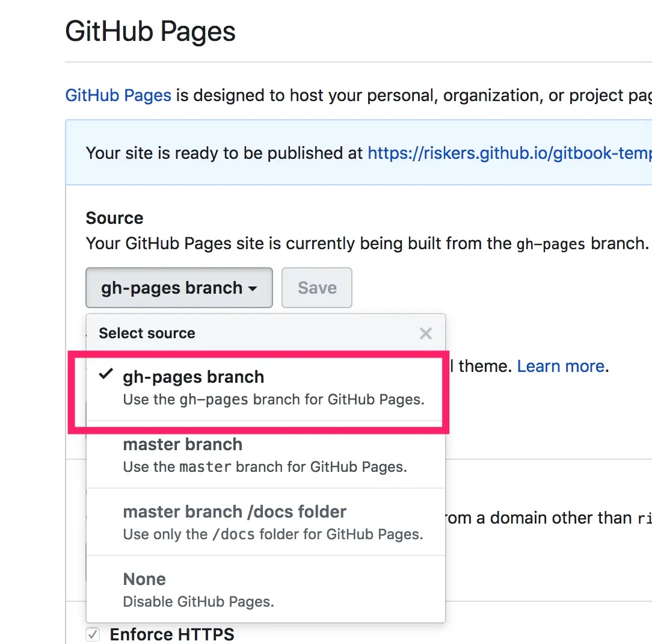This screenshot has width=652, height=644.
Task: Click 'Use the gh-pages branch for GitHub Pages.' text
Action: coord(274,400)
